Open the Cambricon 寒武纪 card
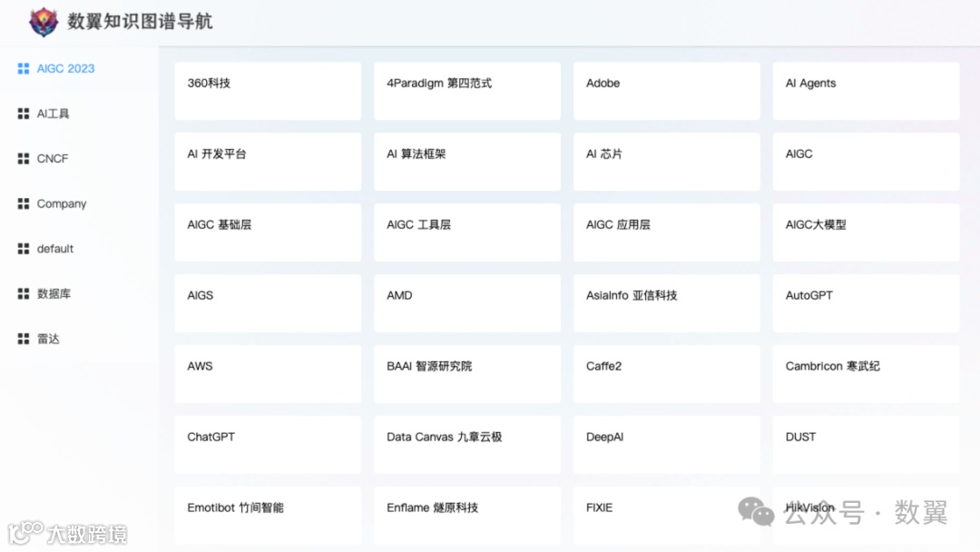980x552 pixels. [x=867, y=373]
